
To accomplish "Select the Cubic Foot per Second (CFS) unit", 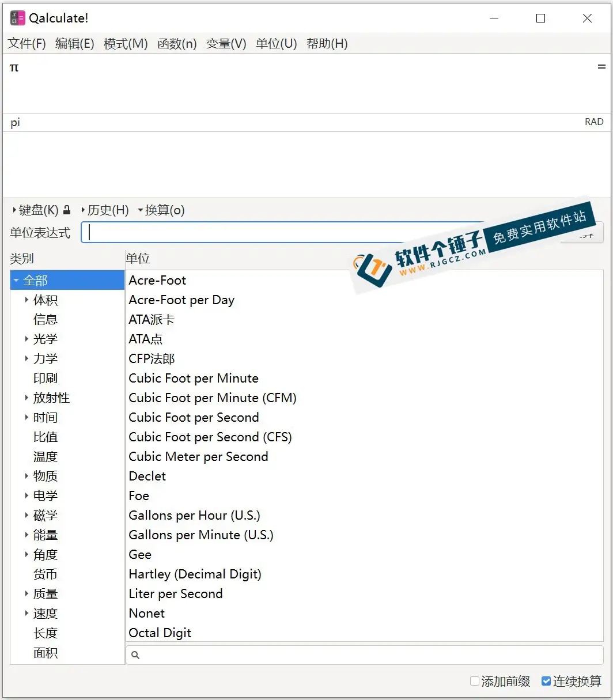I will click(x=365, y=437).
